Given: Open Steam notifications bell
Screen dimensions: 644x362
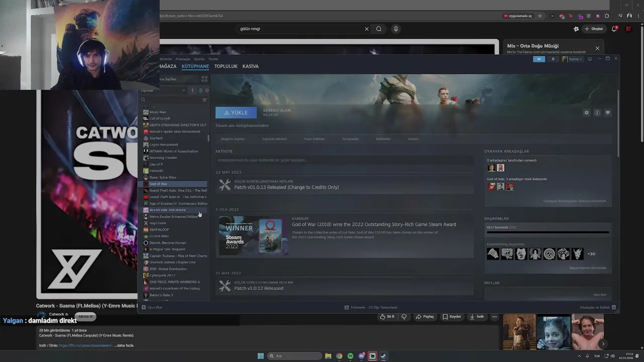Looking at the screenshot, I should (553, 59).
